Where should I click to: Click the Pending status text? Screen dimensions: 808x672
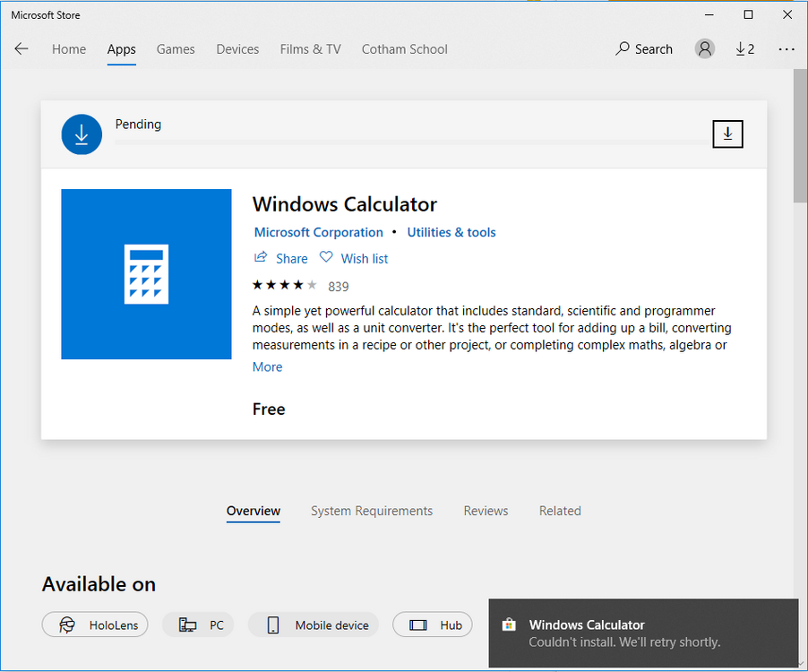(x=138, y=125)
